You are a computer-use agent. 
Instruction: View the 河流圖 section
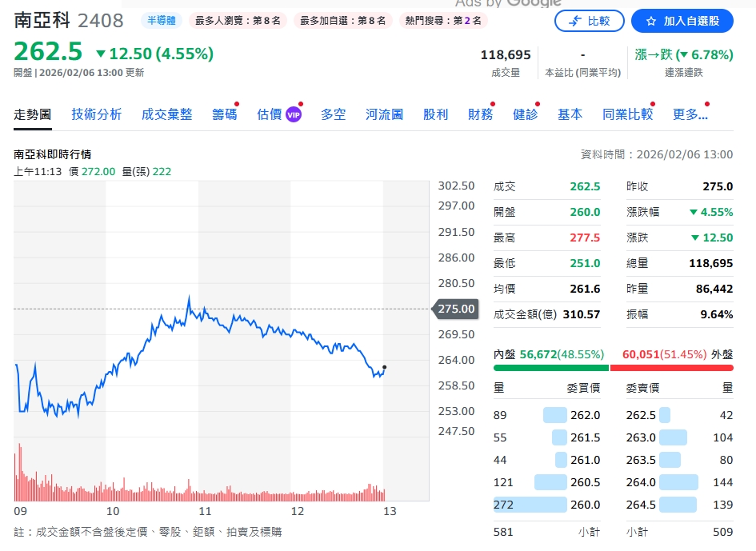[x=384, y=114]
